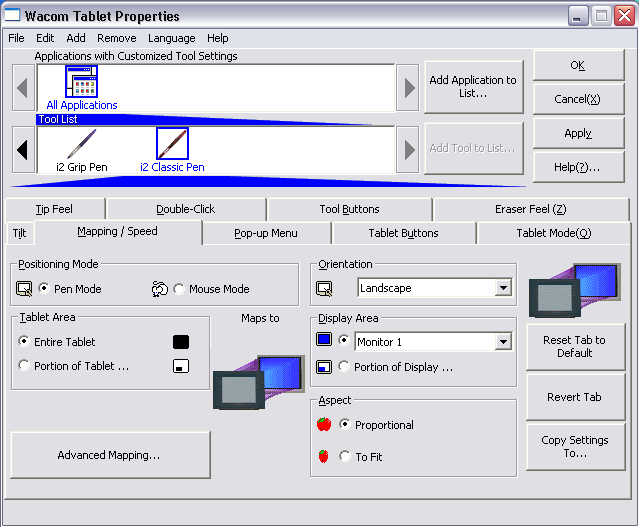The width and height of the screenshot is (639, 527).
Task: Choose the i2 Grip Pen tool
Action: [82, 144]
